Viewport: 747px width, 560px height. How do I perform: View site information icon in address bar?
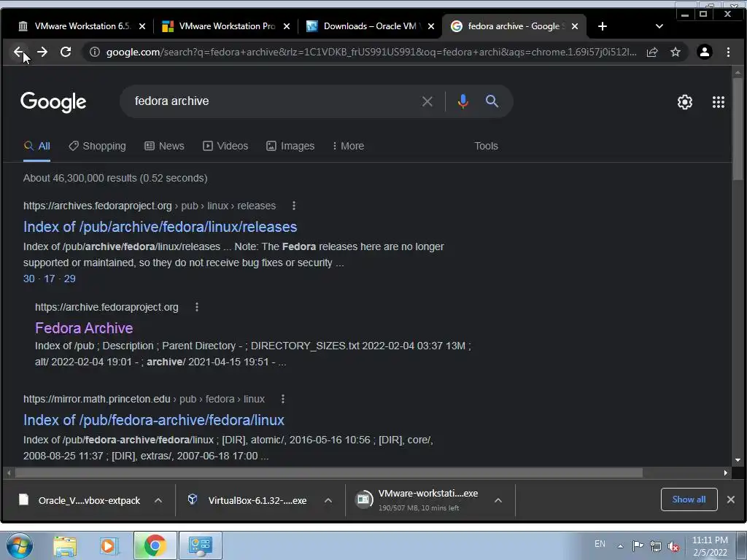pyautogui.click(x=95, y=52)
